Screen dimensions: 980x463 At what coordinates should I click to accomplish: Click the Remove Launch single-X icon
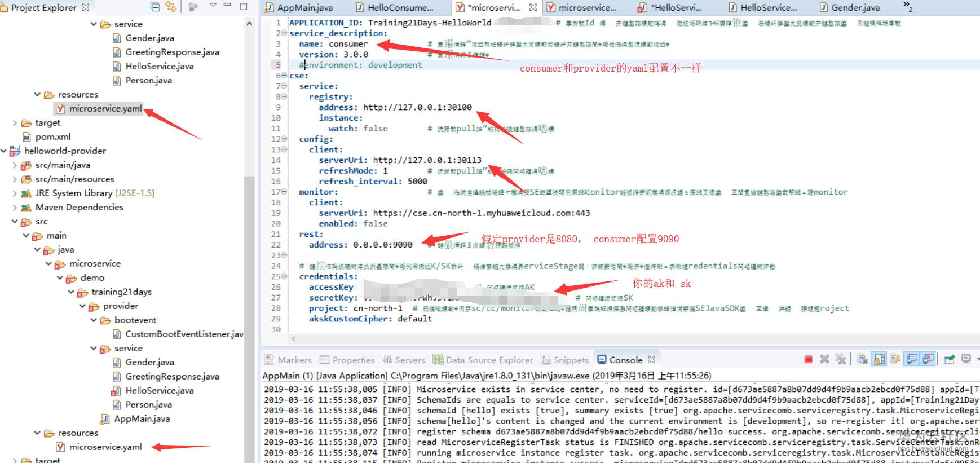[824, 359]
